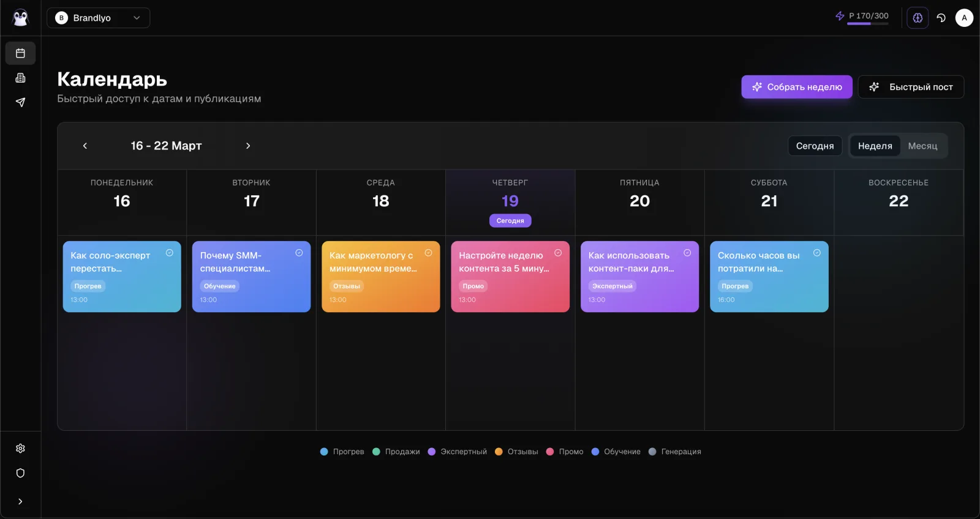Open the documents icon in sidebar
The height and width of the screenshot is (519, 980).
coord(20,78)
